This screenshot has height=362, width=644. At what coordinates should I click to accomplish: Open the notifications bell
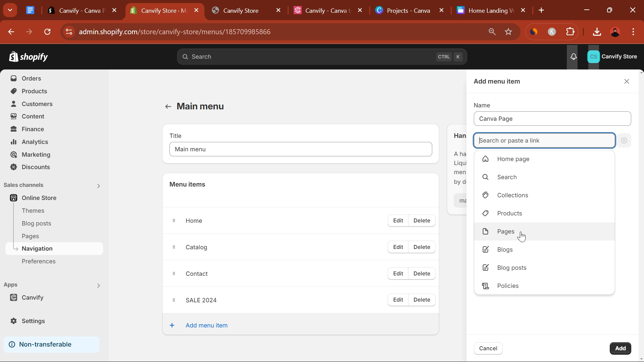coord(574,57)
